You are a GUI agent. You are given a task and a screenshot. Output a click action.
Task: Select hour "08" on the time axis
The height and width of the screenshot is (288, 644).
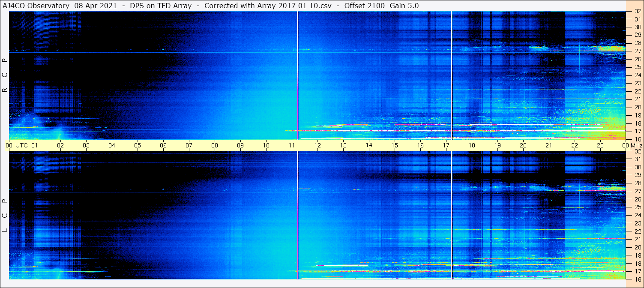click(215, 145)
